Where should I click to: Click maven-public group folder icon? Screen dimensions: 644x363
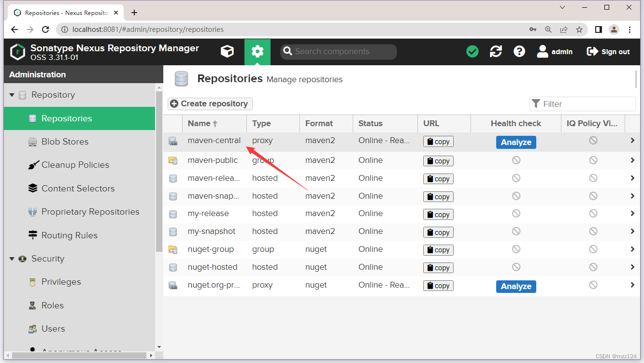(x=173, y=160)
